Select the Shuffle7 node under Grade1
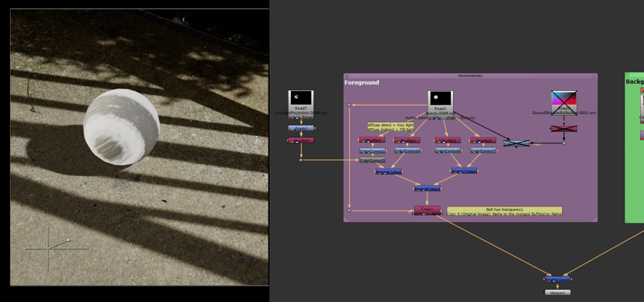The height and width of the screenshot is (302, 644). pos(300,141)
